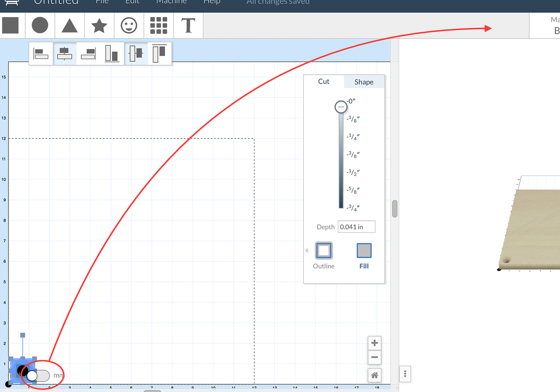The width and height of the screenshot is (560, 392).
Task: Apply horizontal center alignment
Action: coord(64,53)
